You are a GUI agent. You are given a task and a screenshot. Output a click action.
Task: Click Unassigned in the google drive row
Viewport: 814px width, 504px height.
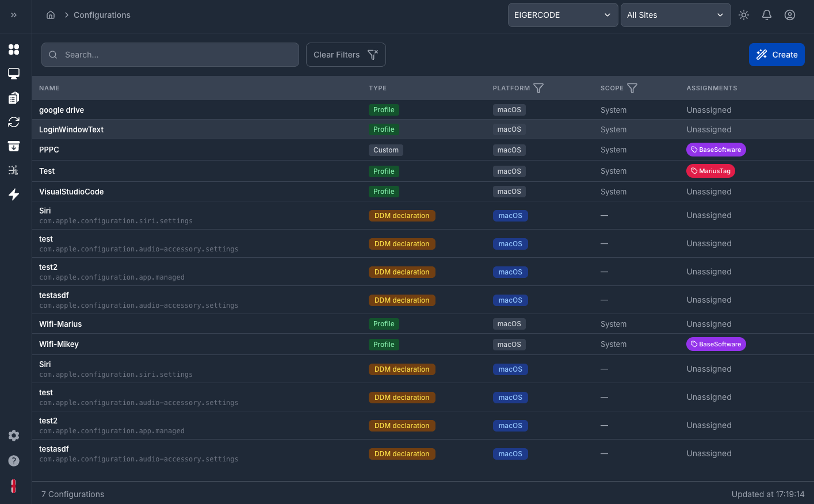(709, 110)
